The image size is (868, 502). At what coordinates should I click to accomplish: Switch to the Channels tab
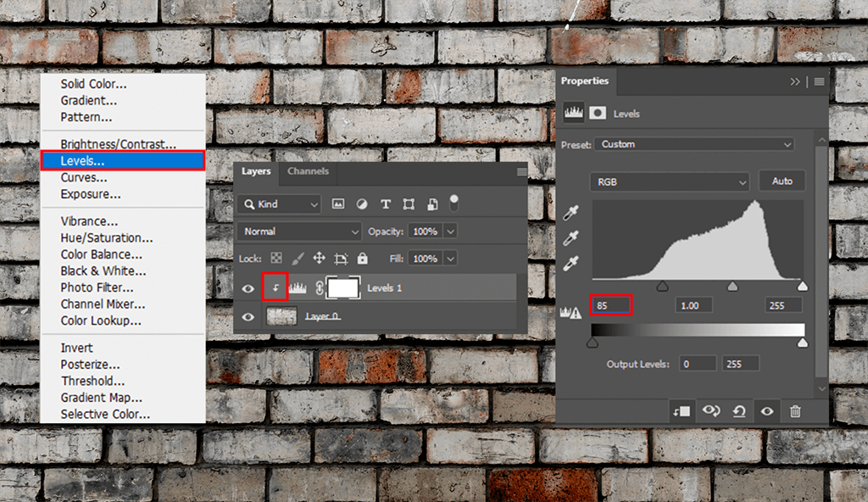(x=308, y=171)
